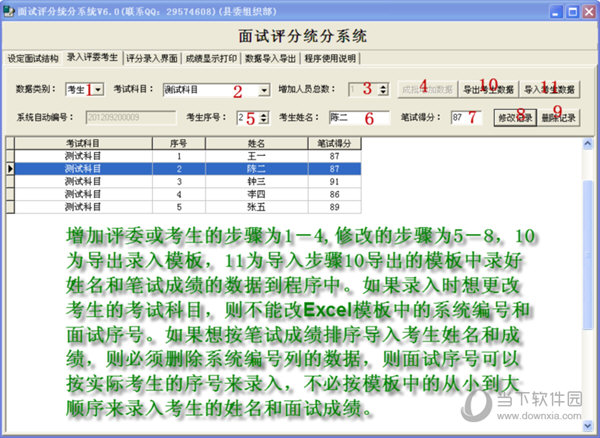Switch to the 数据导入导出 tab

click(271, 58)
